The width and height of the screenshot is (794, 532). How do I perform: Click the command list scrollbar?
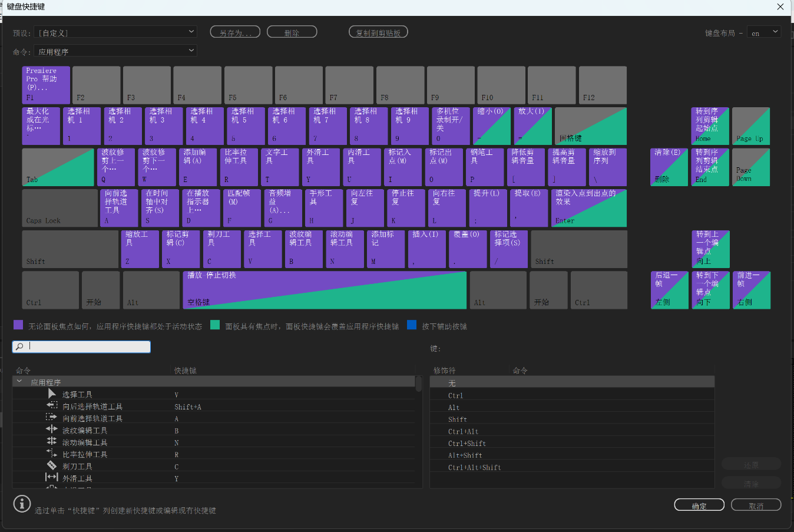point(419,384)
